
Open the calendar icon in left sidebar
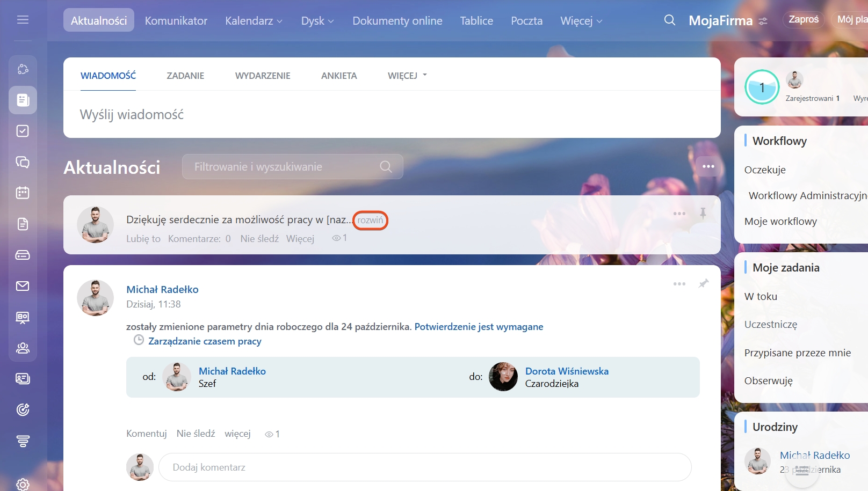pyautogui.click(x=23, y=193)
